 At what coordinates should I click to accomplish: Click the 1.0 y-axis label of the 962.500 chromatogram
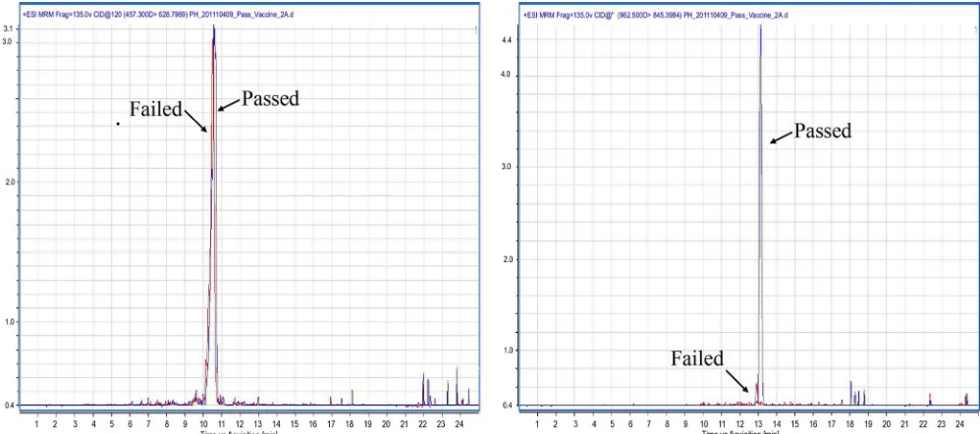coord(507,351)
